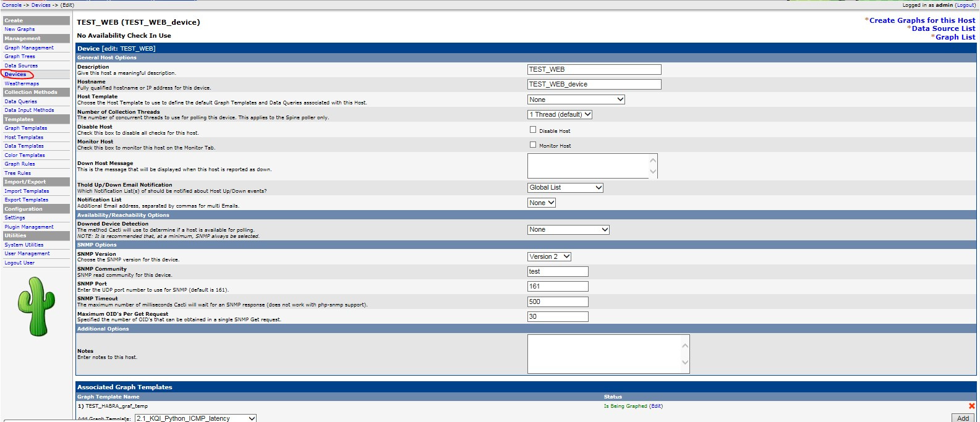Open Host Templates in sidebar
The height and width of the screenshot is (422, 980).
pyautogui.click(x=24, y=137)
